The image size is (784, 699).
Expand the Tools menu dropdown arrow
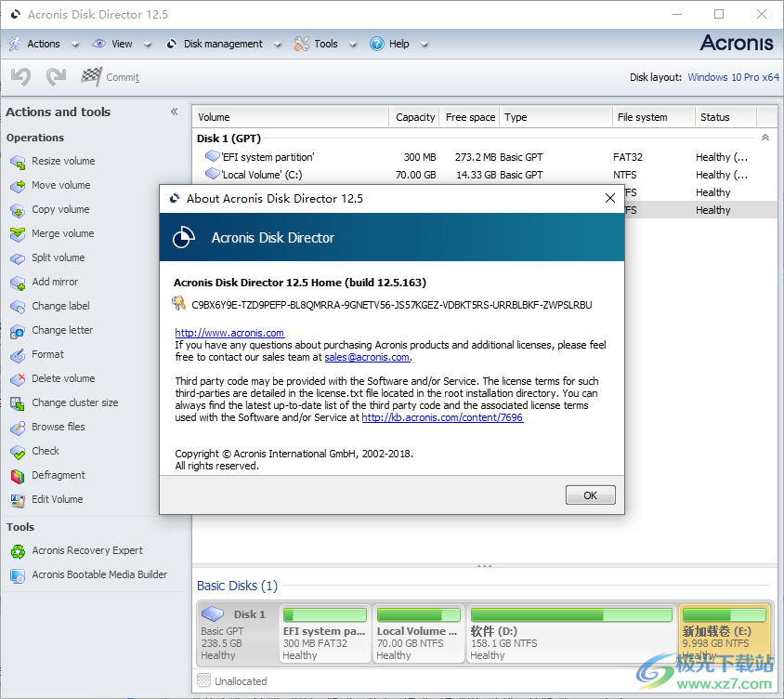(352, 45)
